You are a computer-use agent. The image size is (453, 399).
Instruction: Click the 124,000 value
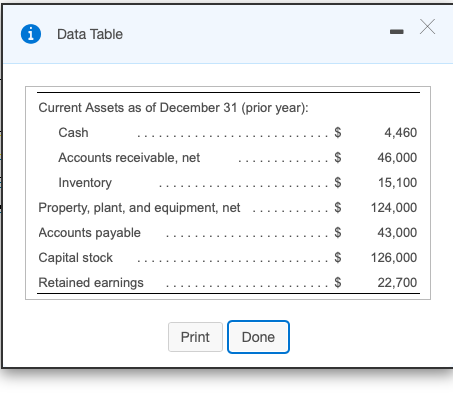tap(394, 208)
